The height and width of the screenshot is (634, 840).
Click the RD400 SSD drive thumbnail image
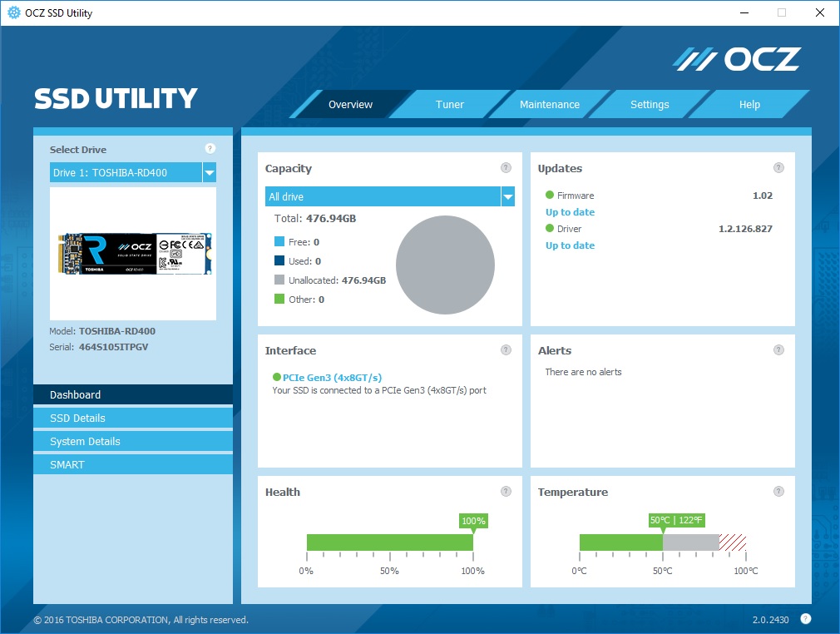click(135, 254)
